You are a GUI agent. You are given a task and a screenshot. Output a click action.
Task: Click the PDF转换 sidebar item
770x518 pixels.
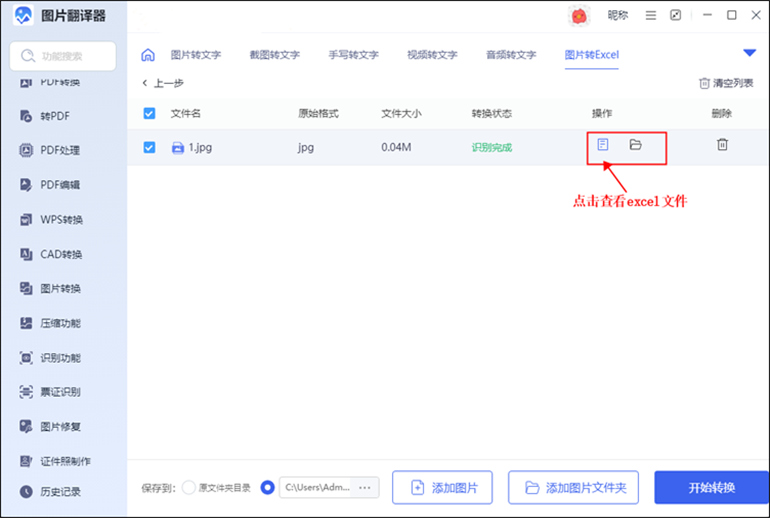point(50,82)
